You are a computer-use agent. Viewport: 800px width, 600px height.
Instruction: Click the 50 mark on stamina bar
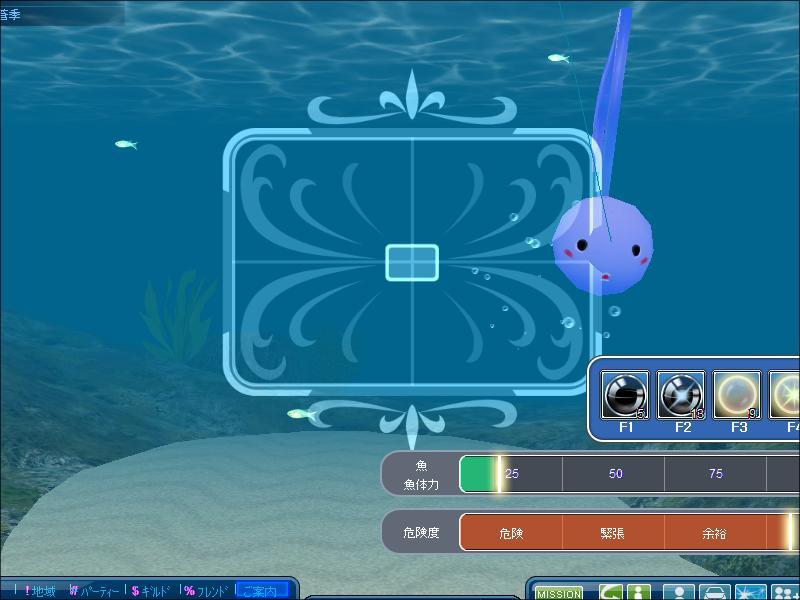(616, 473)
